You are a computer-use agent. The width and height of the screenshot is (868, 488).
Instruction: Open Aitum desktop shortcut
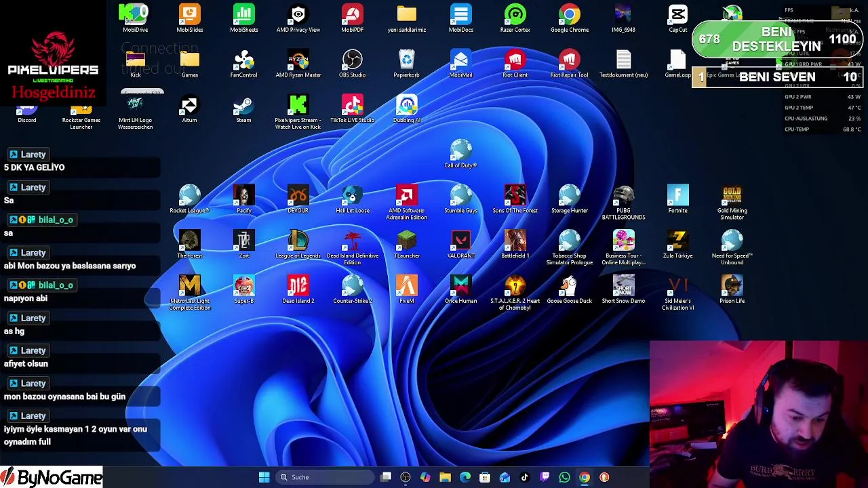(x=189, y=109)
